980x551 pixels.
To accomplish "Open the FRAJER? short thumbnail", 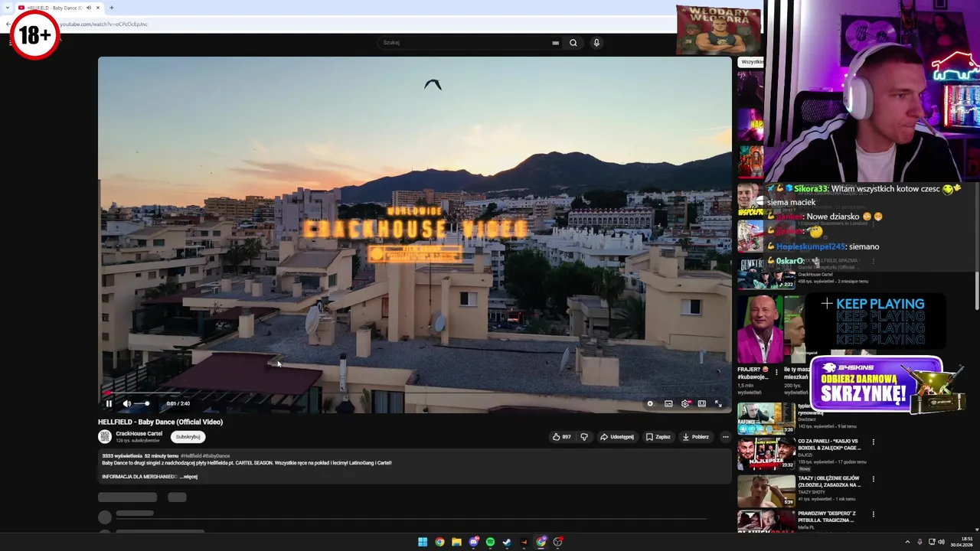I will click(760, 330).
